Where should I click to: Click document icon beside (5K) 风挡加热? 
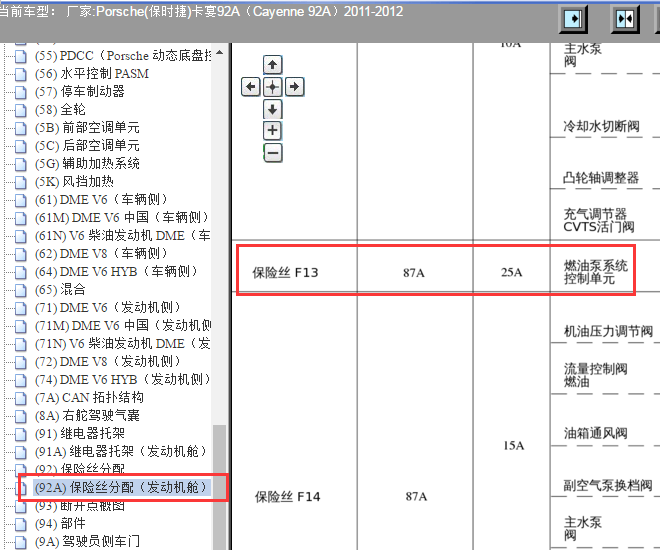click(20, 182)
